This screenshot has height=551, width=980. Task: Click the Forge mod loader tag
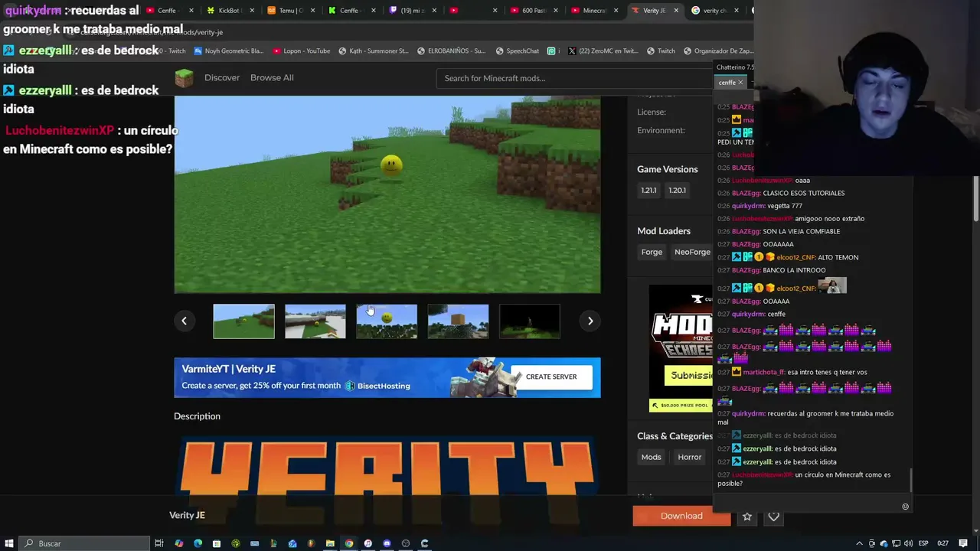pos(652,252)
